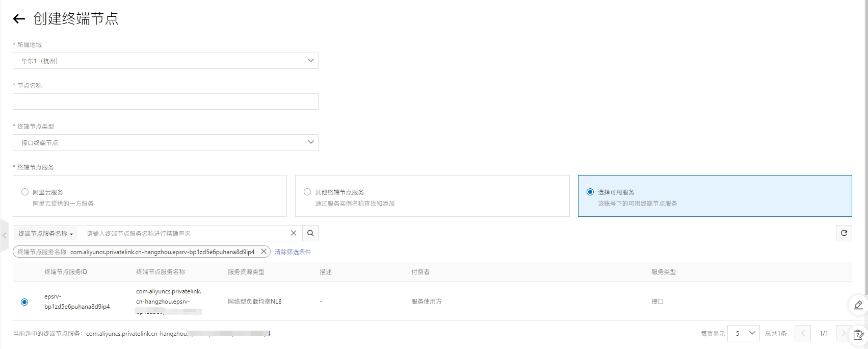Remove the 终端节点服务名称 filter tag
The height and width of the screenshot is (349, 868).
click(x=264, y=252)
